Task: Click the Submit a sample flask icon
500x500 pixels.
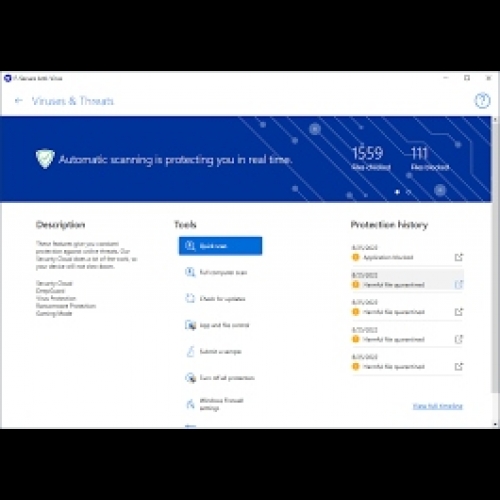Action: (x=190, y=351)
